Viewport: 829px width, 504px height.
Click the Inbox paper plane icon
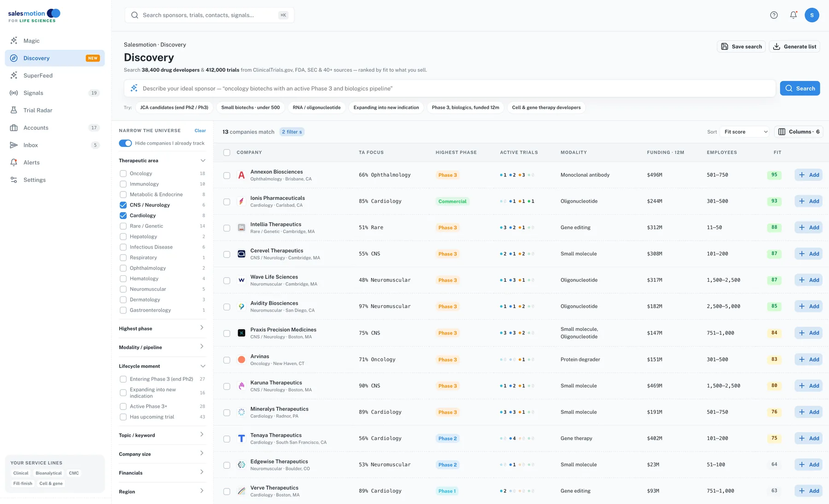coord(14,145)
